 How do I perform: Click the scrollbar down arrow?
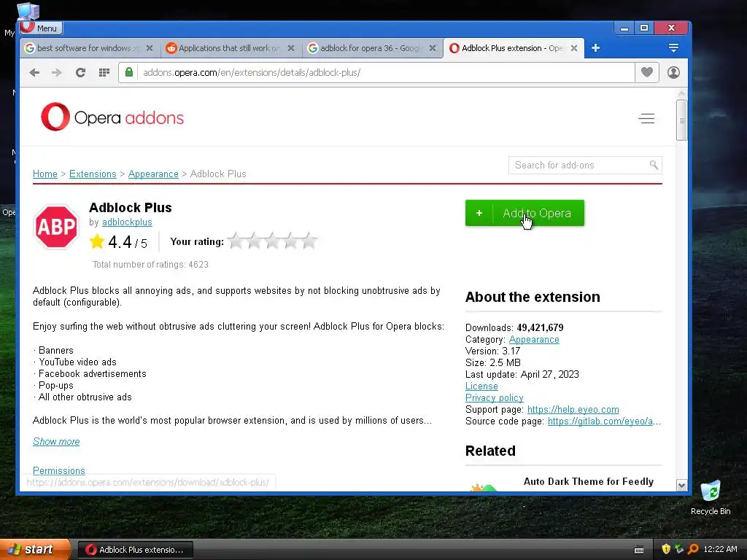682,485
